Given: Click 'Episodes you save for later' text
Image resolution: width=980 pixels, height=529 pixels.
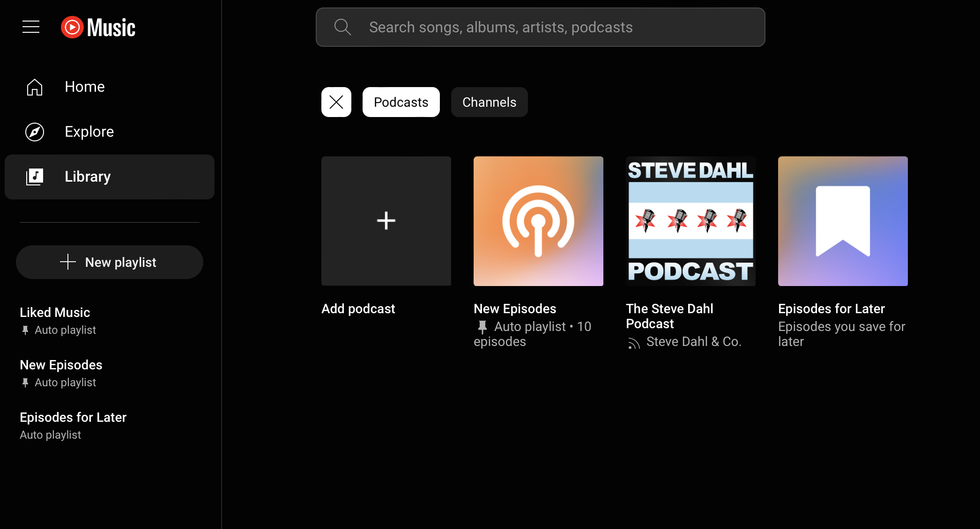Looking at the screenshot, I should [842, 334].
